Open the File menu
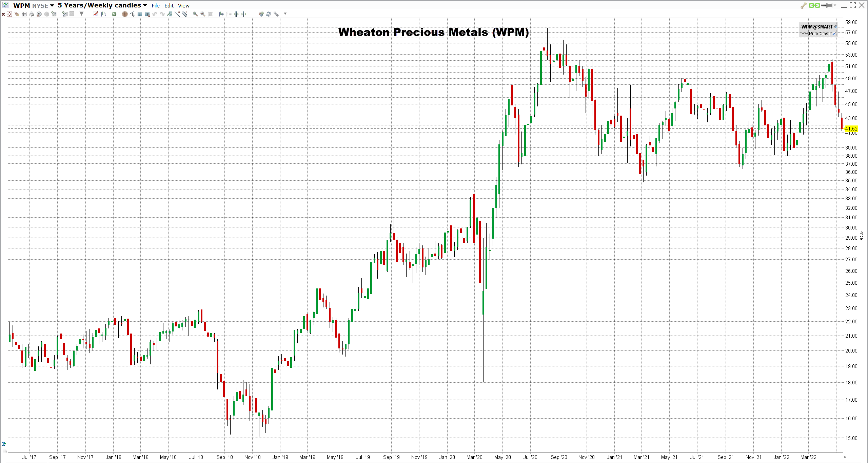The height and width of the screenshot is (463, 868). (156, 6)
